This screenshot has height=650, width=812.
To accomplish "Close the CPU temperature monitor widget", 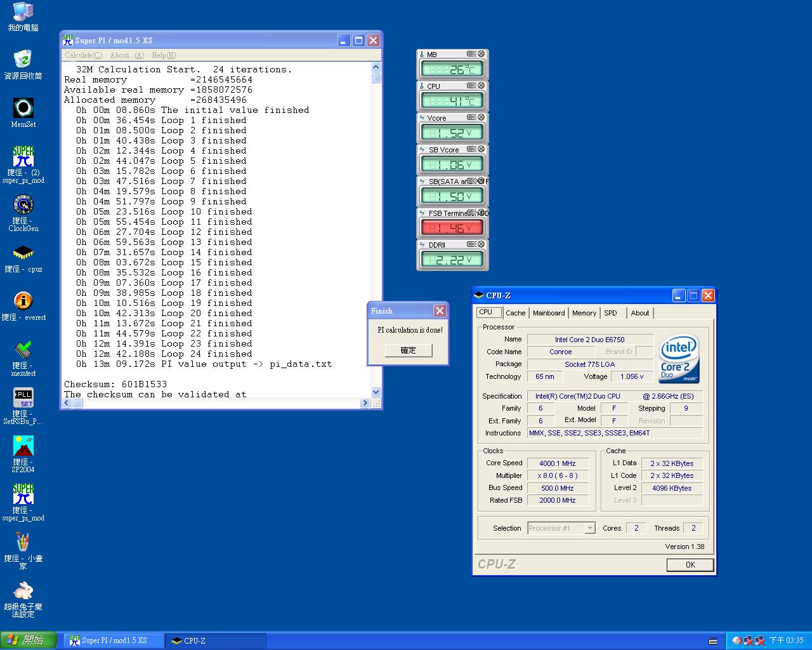I will click(x=481, y=86).
